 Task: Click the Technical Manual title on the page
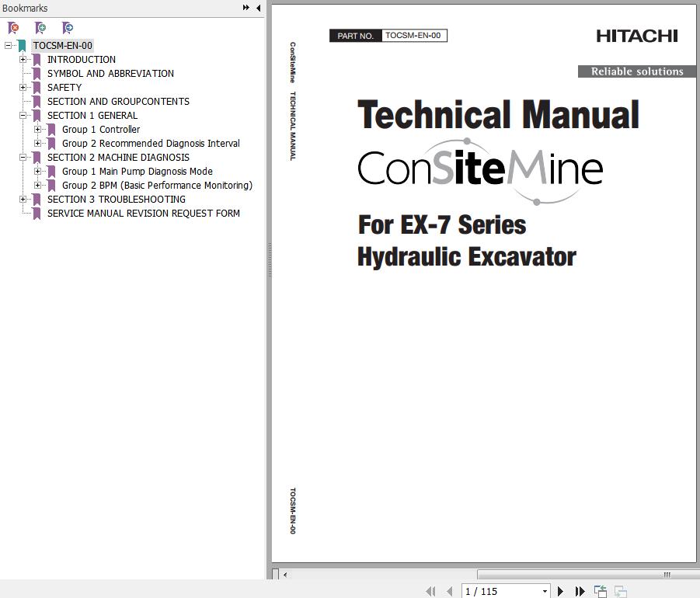pos(498,115)
